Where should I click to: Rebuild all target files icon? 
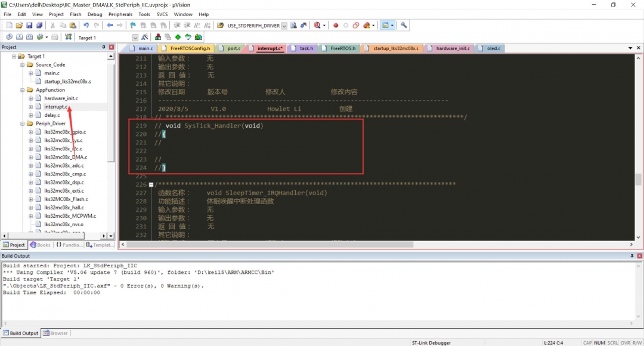tap(30, 38)
